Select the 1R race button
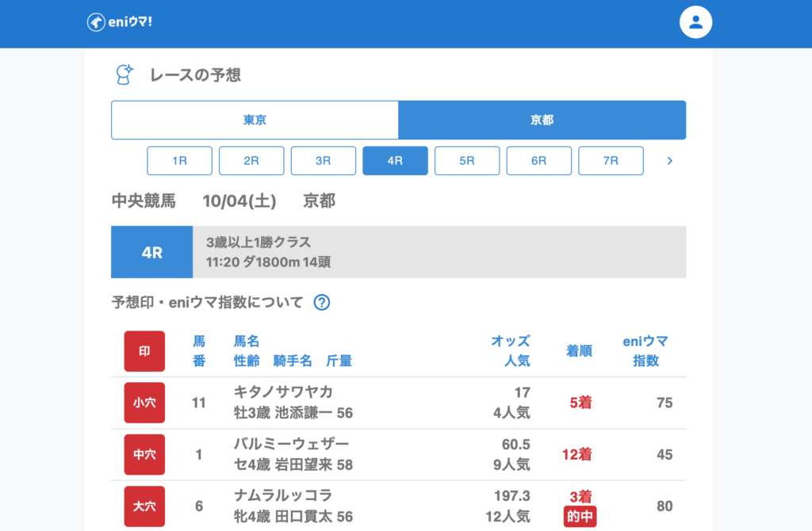 coord(179,161)
